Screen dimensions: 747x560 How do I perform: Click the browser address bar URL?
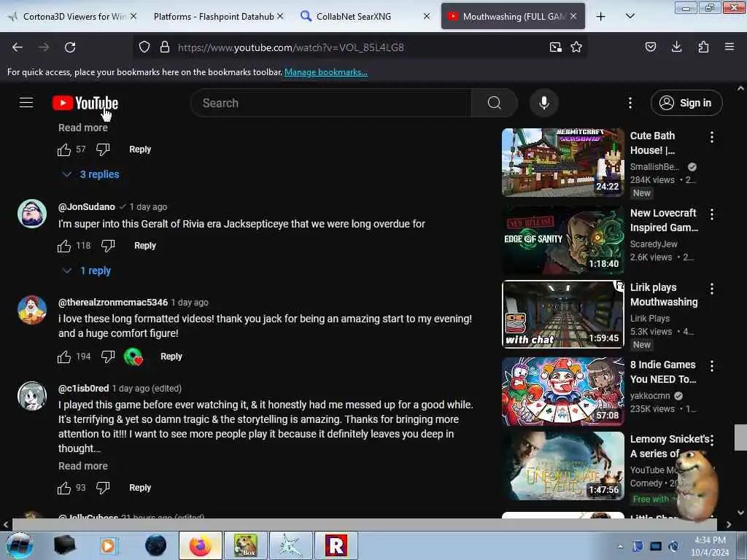290,47
